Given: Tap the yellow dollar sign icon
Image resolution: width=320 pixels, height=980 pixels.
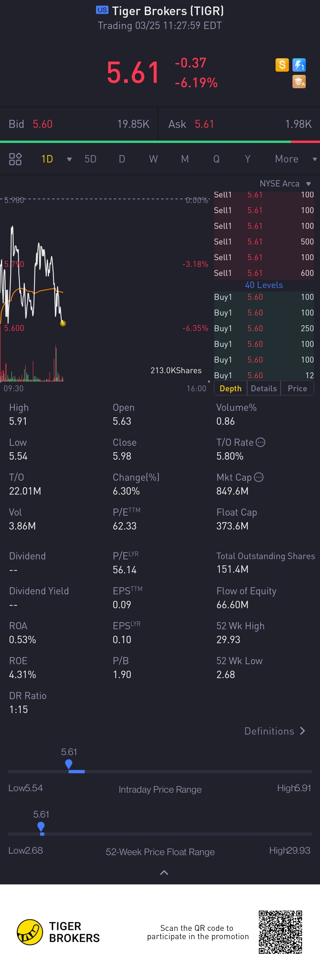Looking at the screenshot, I should click(282, 65).
